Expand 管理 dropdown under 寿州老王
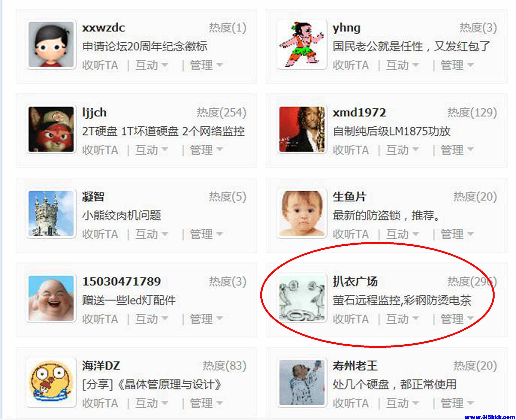Viewport: 516px width, 420px height. click(x=457, y=403)
